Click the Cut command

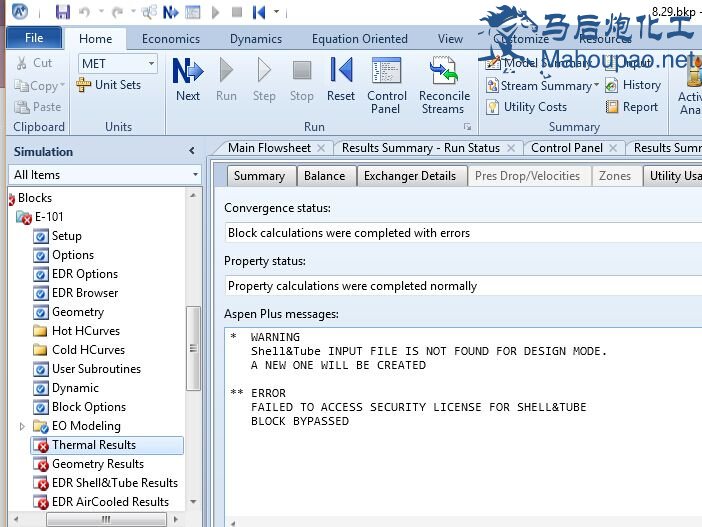[x=34, y=63]
